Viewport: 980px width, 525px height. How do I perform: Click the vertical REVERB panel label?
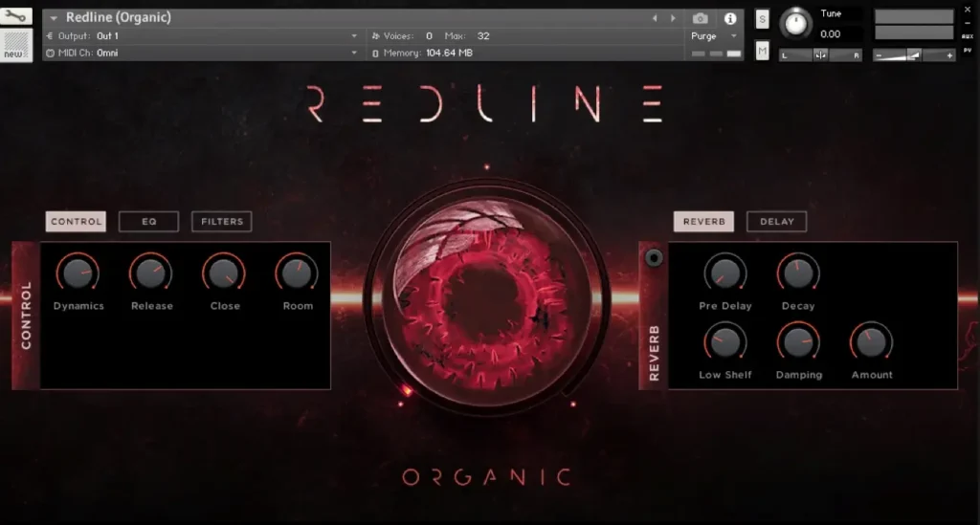[655, 353]
